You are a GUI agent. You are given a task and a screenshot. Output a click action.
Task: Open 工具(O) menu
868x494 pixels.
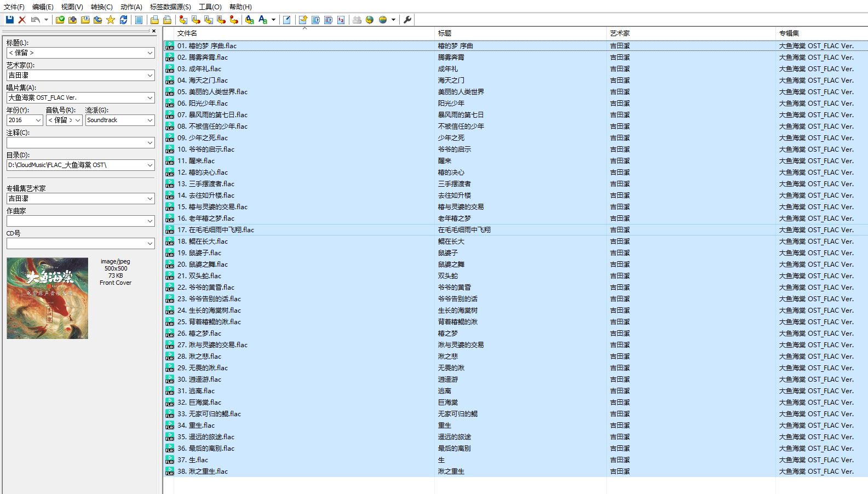(x=210, y=7)
